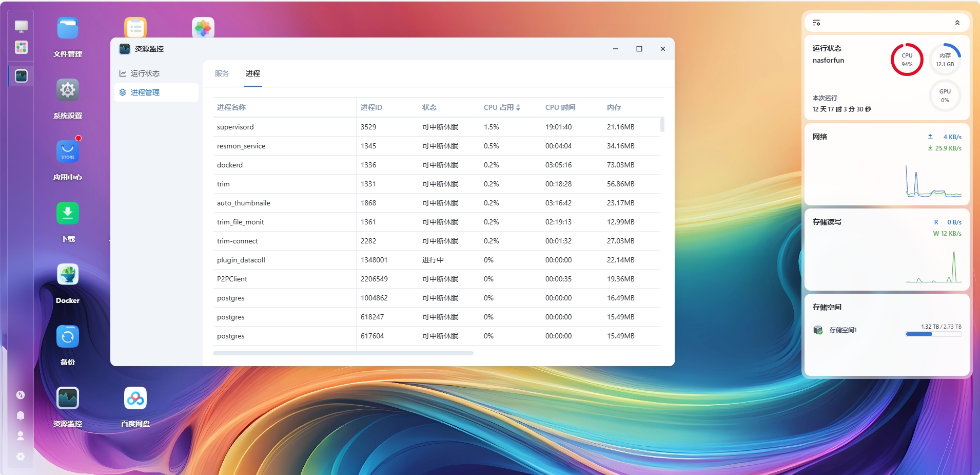The width and height of the screenshot is (980, 475).
Task: Select the trim_file_monit process row
Action: click(437, 222)
